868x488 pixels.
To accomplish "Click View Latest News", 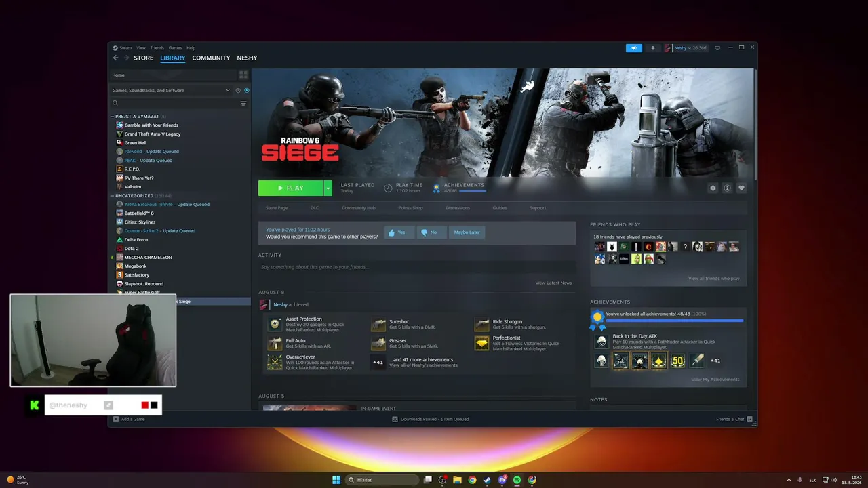I will pos(553,283).
